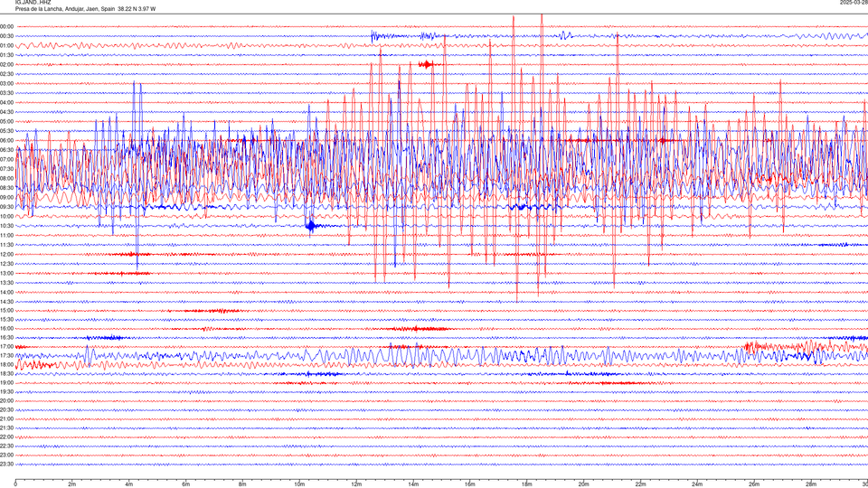Select the '11:30' time label

click(6, 245)
